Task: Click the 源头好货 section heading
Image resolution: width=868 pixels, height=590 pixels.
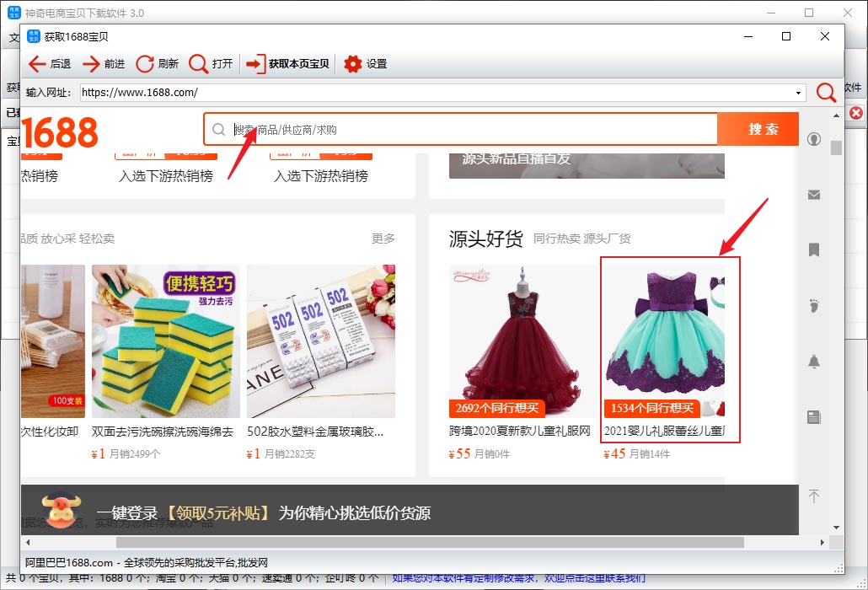Action: pyautogui.click(x=486, y=239)
